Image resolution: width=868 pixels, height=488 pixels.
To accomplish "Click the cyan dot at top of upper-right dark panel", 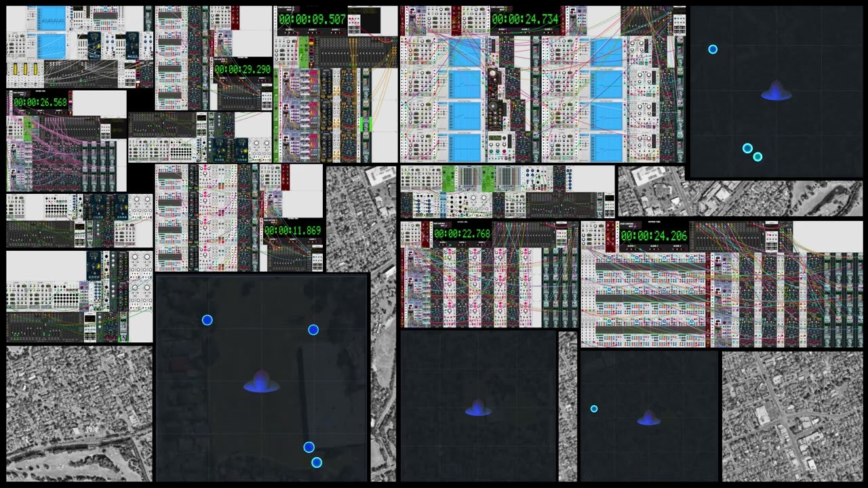I will [713, 49].
